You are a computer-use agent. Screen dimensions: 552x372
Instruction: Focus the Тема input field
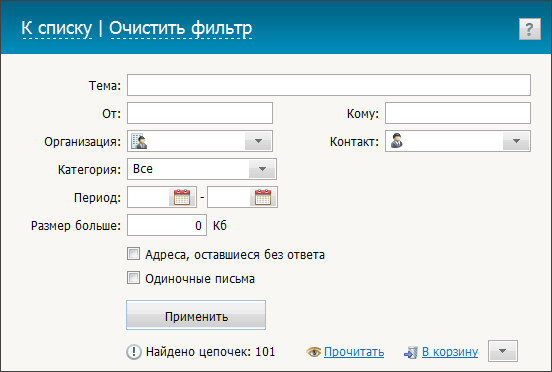(329, 85)
